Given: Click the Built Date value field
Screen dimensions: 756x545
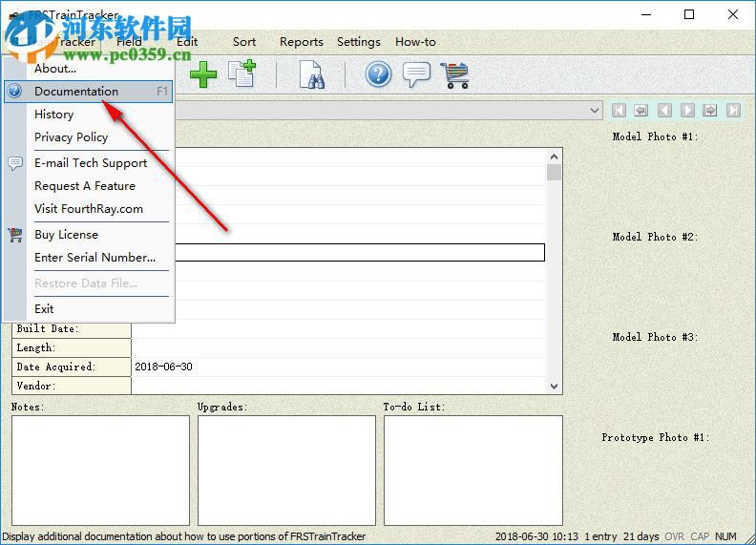Looking at the screenshot, I should [339, 329].
